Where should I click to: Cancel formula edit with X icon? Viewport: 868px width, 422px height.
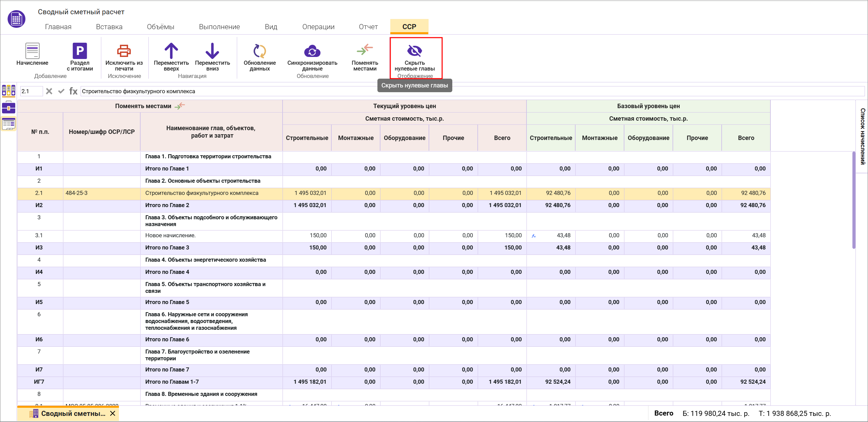coord(49,91)
